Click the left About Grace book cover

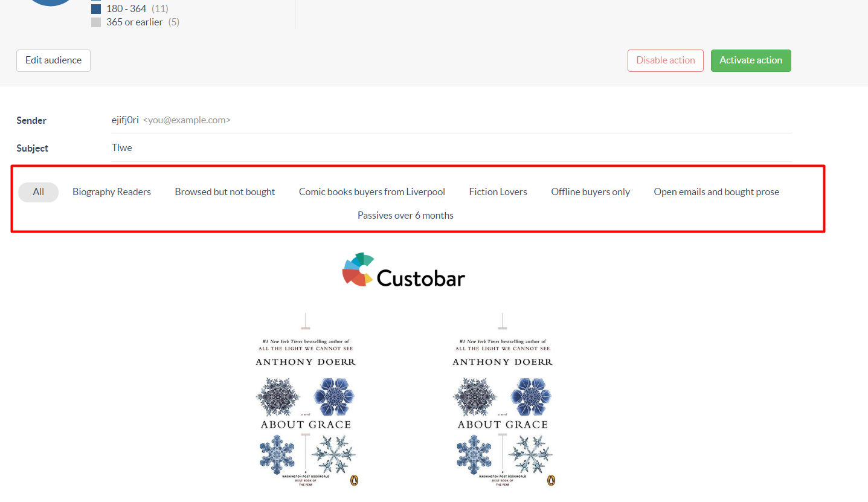point(306,402)
